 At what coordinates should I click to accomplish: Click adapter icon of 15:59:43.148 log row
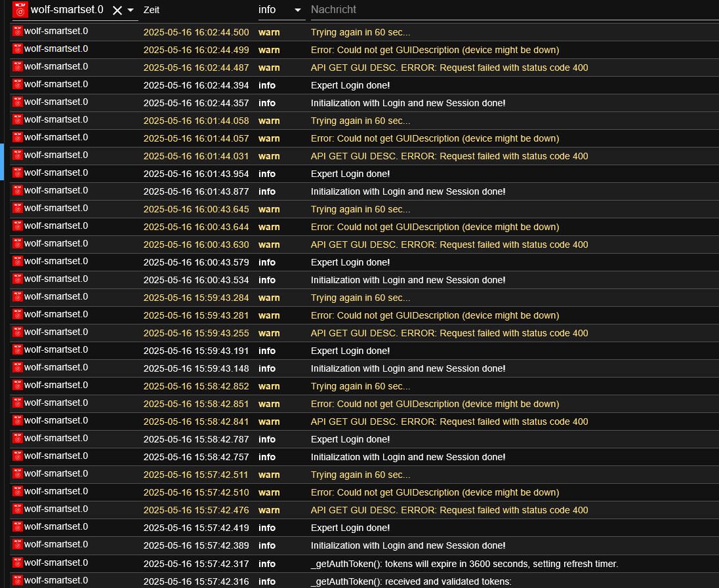point(18,368)
